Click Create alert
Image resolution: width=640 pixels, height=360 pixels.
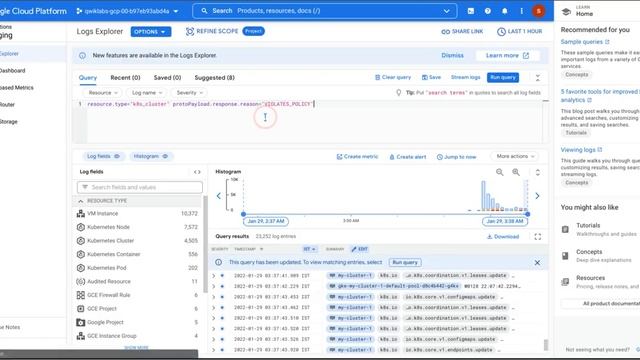[407, 157]
